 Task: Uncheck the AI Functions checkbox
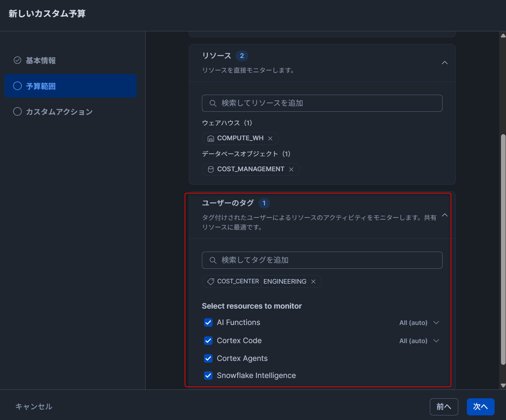coord(208,322)
